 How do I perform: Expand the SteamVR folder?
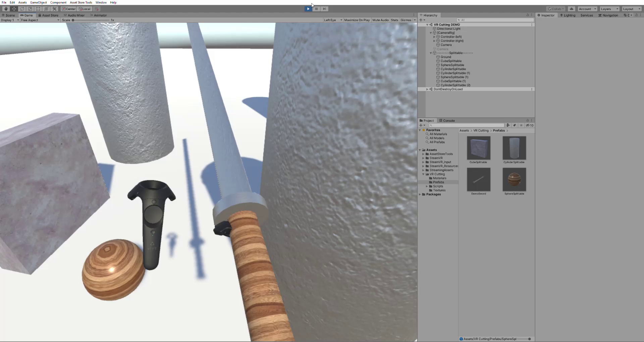click(423, 158)
